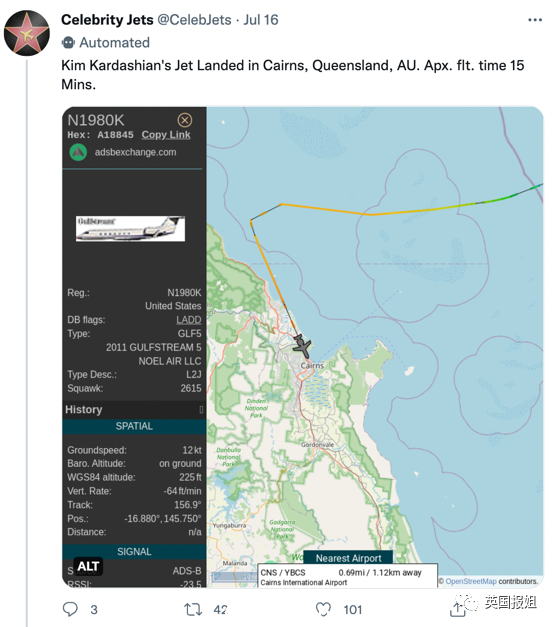Click the green adsbexchange logo icon
The image size is (554, 627).
[78, 152]
